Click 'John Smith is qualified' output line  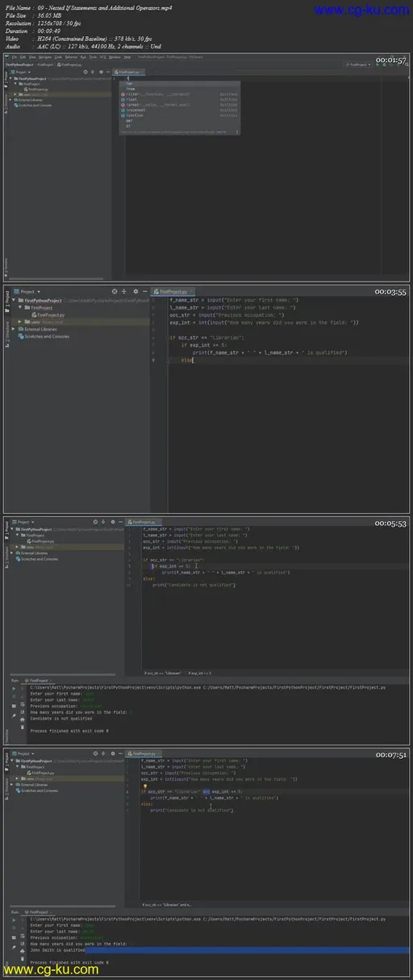click(x=56, y=951)
